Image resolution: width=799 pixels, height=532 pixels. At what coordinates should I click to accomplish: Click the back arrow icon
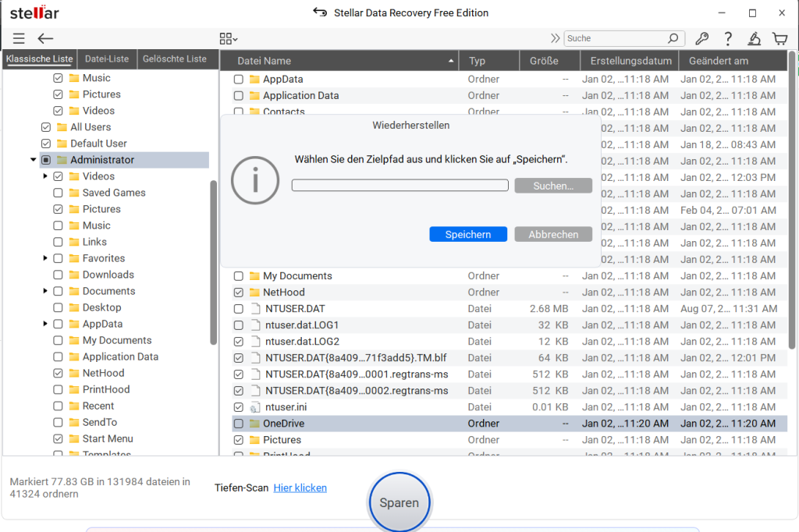click(45, 38)
